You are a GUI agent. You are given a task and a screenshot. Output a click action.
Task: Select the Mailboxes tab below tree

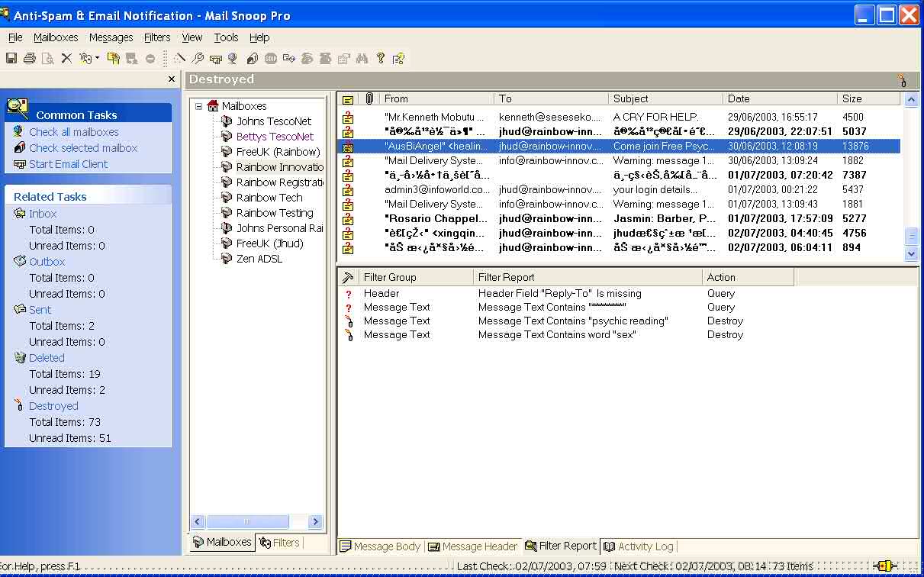point(222,542)
